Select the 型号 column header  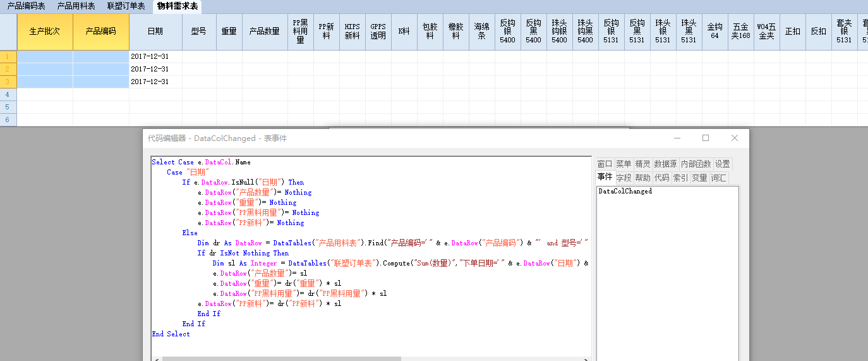(x=199, y=32)
